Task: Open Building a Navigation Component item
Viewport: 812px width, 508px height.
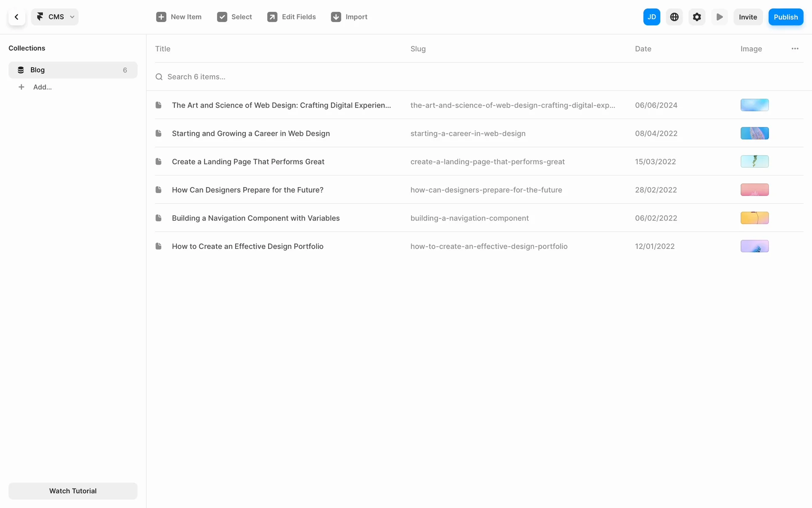Action: pyautogui.click(x=255, y=218)
